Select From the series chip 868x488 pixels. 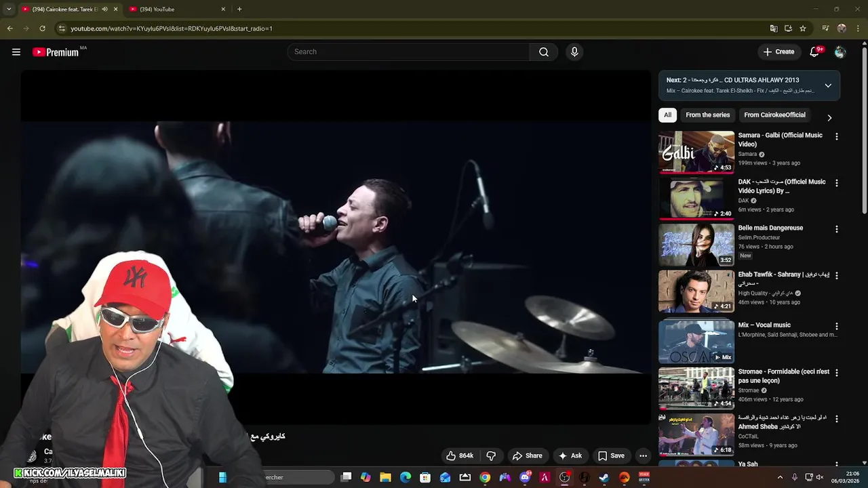708,115
